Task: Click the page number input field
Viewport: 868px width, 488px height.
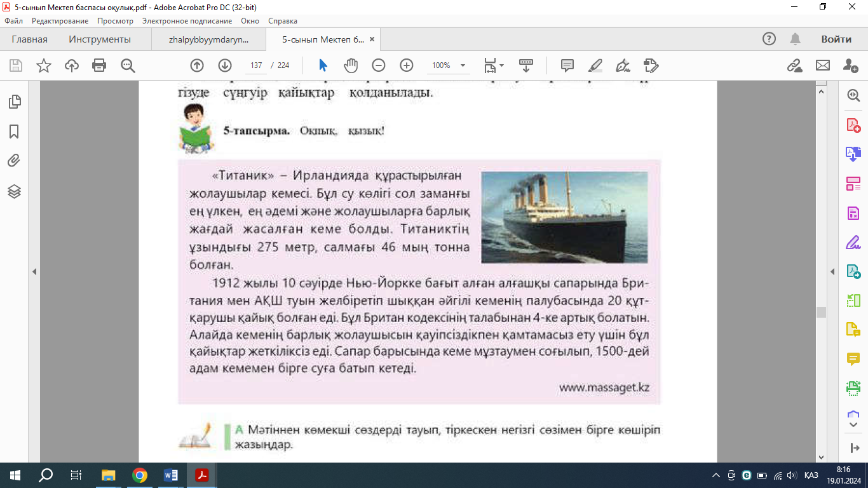Action: click(257, 65)
